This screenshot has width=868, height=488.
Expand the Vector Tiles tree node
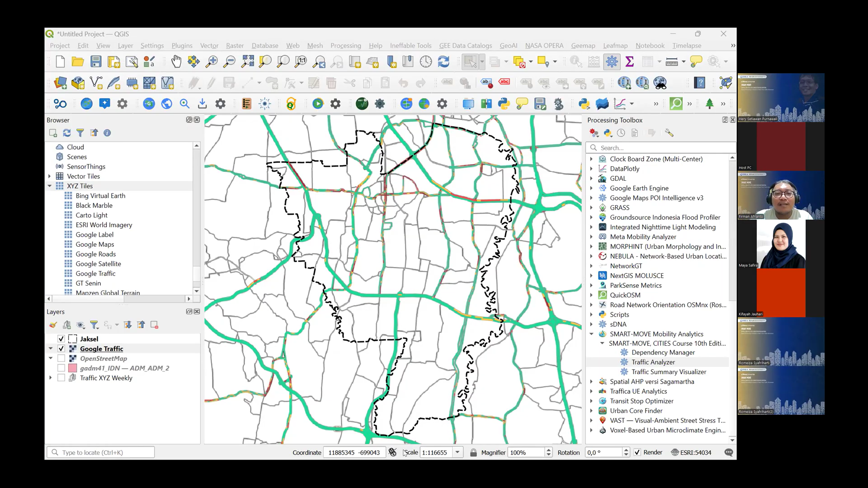tap(50, 176)
